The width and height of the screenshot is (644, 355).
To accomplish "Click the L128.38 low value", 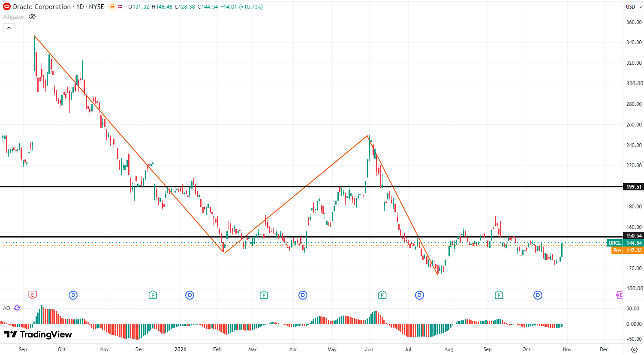I will [x=185, y=7].
